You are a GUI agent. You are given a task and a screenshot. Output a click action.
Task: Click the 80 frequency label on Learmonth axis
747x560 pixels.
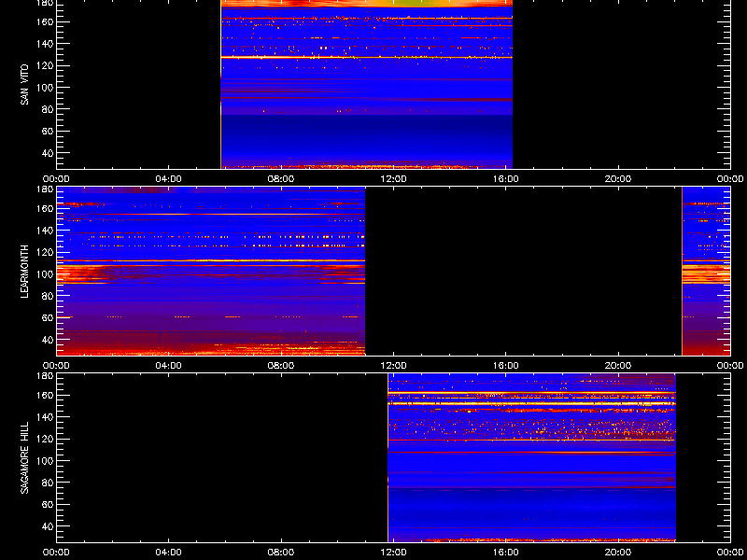click(49, 296)
